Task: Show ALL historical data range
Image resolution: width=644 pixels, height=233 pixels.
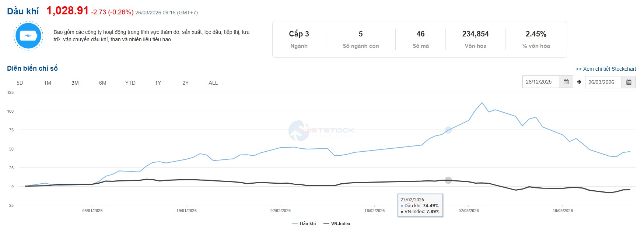Action: tap(213, 83)
